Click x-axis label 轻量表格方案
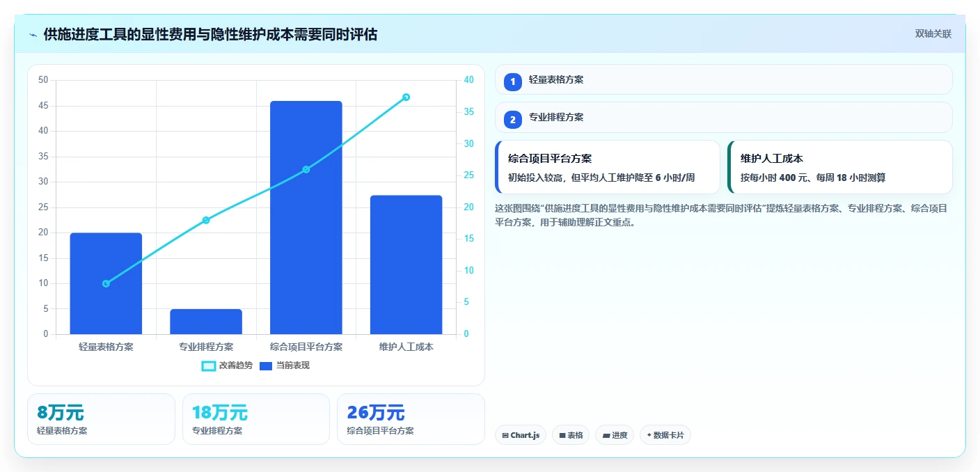The height and width of the screenshot is (472, 980). 106,347
